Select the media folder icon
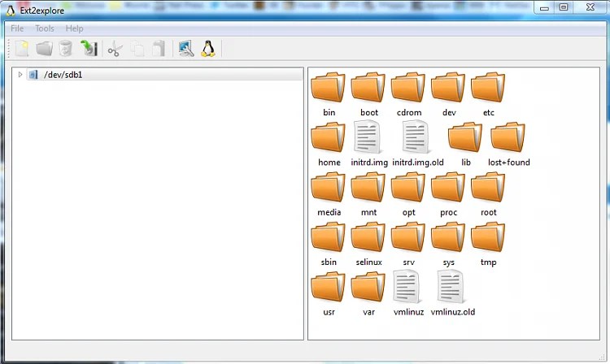The width and height of the screenshot is (610, 364). pyautogui.click(x=328, y=187)
